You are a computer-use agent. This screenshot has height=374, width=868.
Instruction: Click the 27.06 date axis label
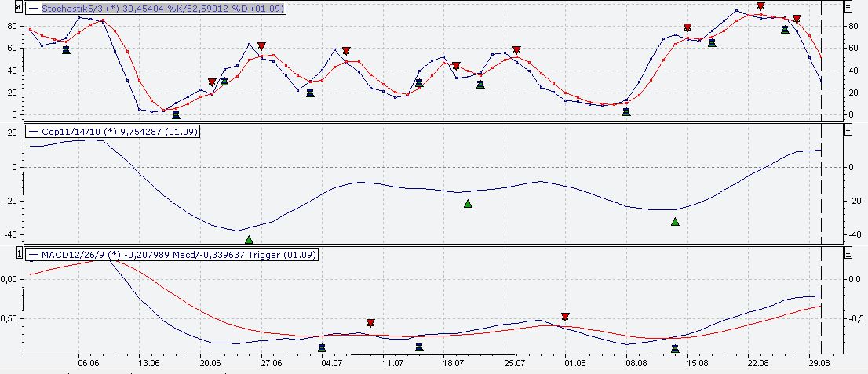tap(272, 364)
